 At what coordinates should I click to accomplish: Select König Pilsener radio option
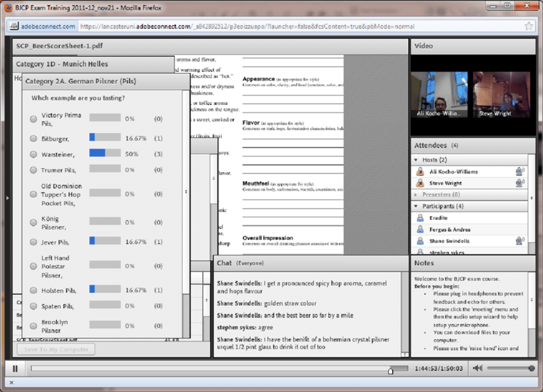pos(33,223)
